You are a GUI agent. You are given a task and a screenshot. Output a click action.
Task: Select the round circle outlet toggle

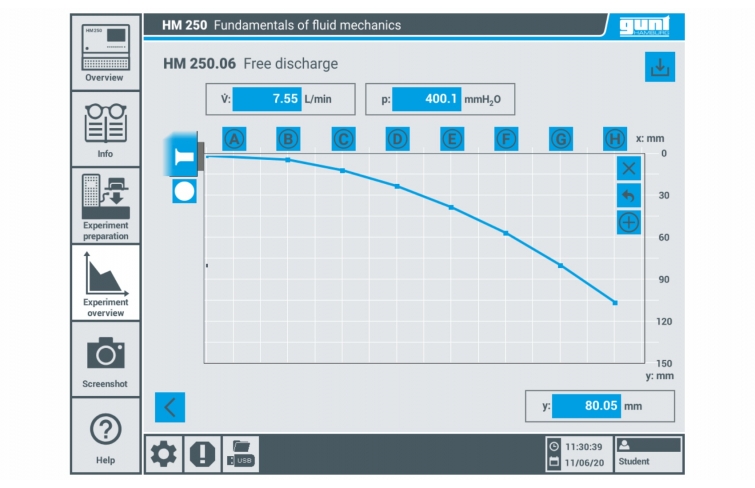tap(184, 191)
